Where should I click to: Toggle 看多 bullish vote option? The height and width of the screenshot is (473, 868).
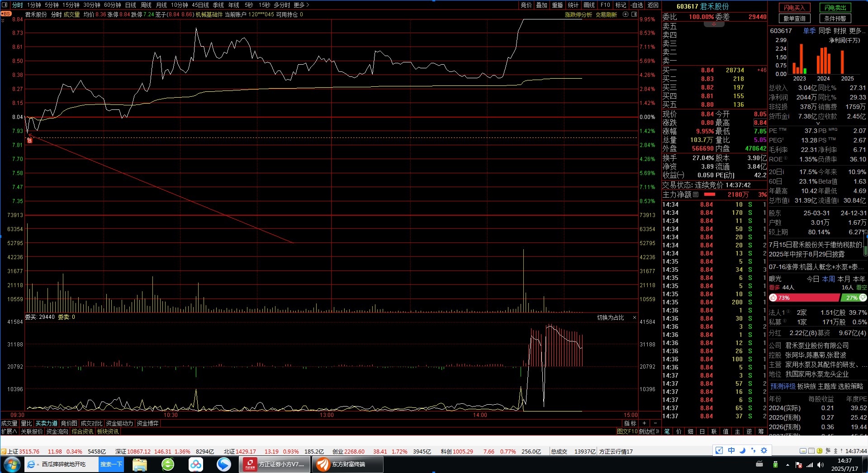pyautogui.click(x=775, y=288)
